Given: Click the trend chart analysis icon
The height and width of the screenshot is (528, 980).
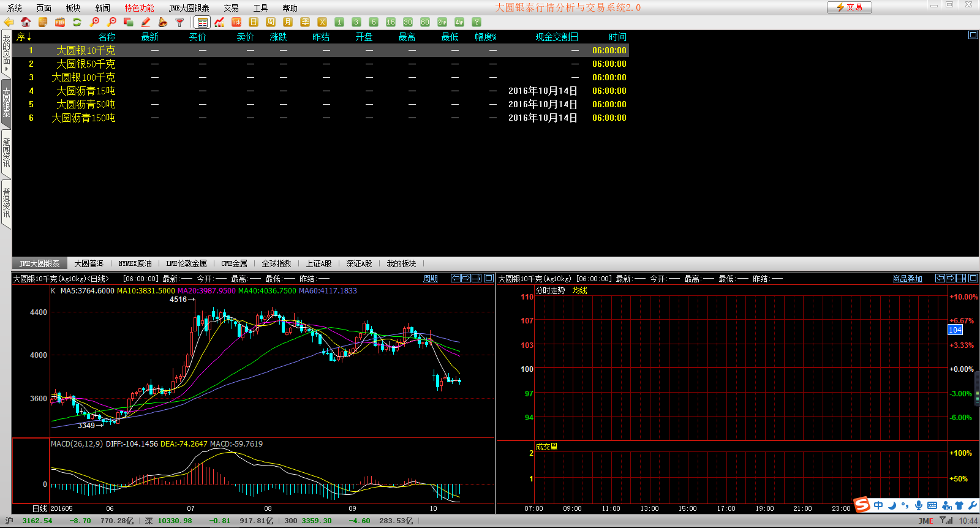Looking at the screenshot, I should (219, 22).
